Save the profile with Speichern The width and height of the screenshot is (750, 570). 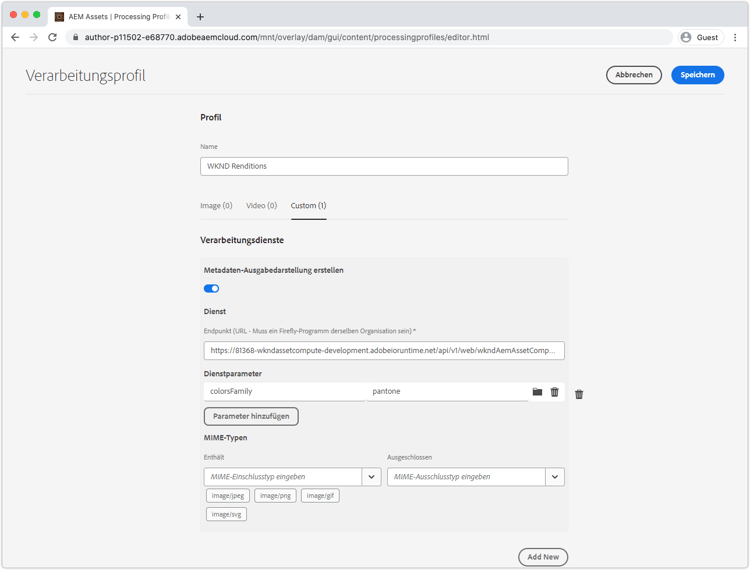click(x=697, y=75)
